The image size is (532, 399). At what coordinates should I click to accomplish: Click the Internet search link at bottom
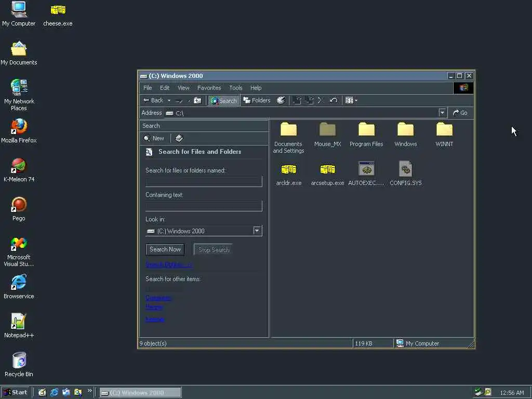(x=155, y=319)
